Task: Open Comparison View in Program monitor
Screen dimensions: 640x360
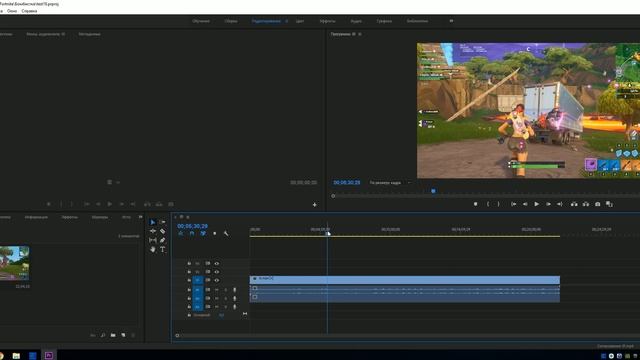Action: pos(609,204)
